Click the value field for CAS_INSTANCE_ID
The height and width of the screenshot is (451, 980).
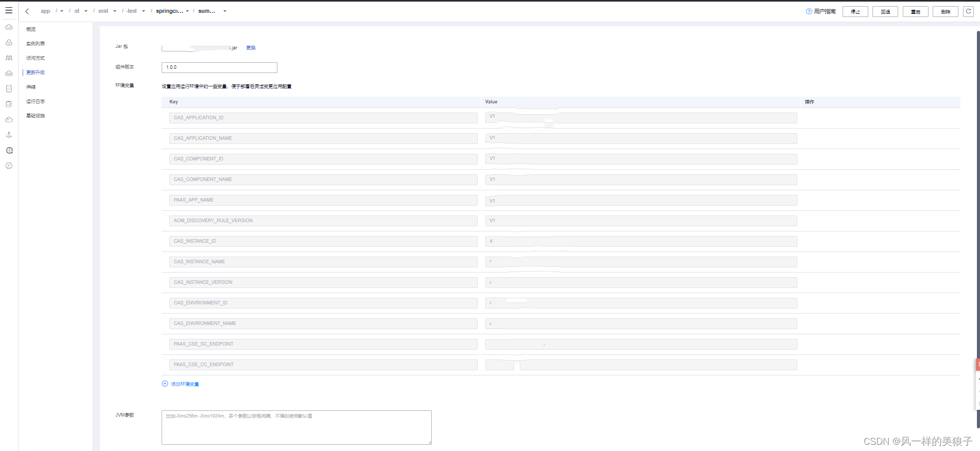(641, 241)
